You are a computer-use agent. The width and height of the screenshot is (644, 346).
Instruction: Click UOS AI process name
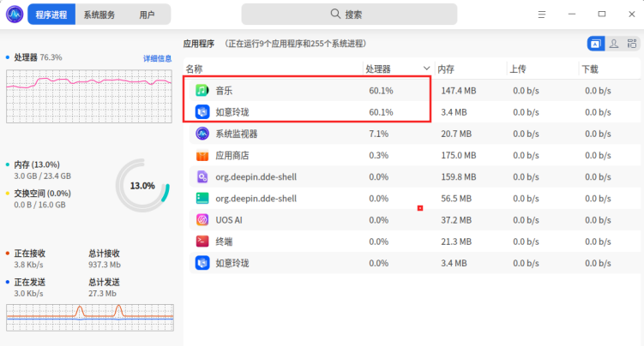[229, 220]
